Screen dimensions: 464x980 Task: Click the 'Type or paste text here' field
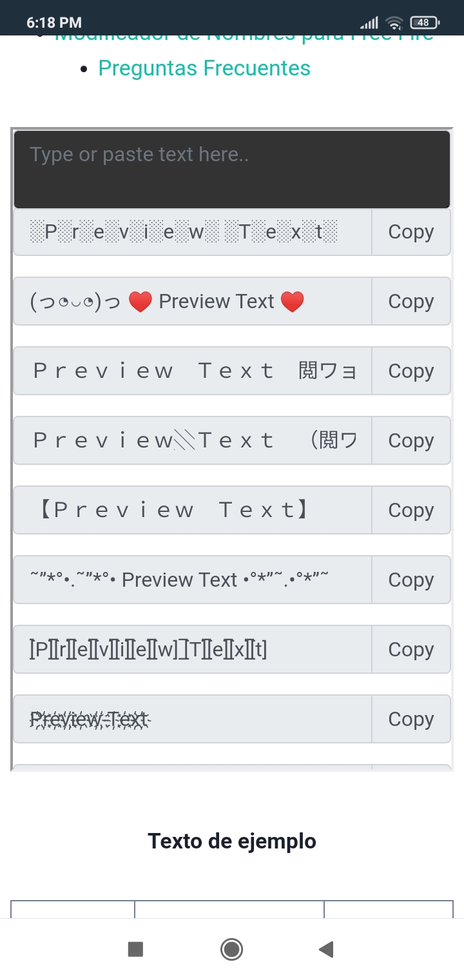click(232, 169)
